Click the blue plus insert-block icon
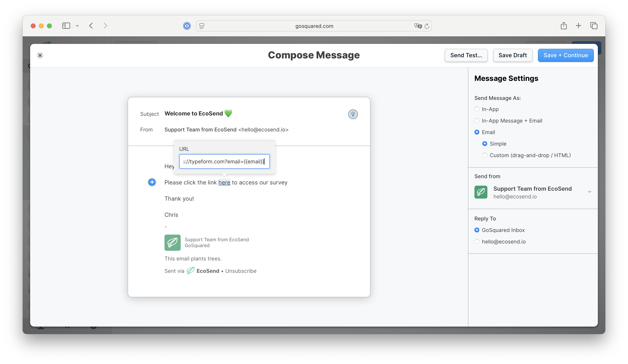This screenshot has width=628, height=364. coord(152,182)
